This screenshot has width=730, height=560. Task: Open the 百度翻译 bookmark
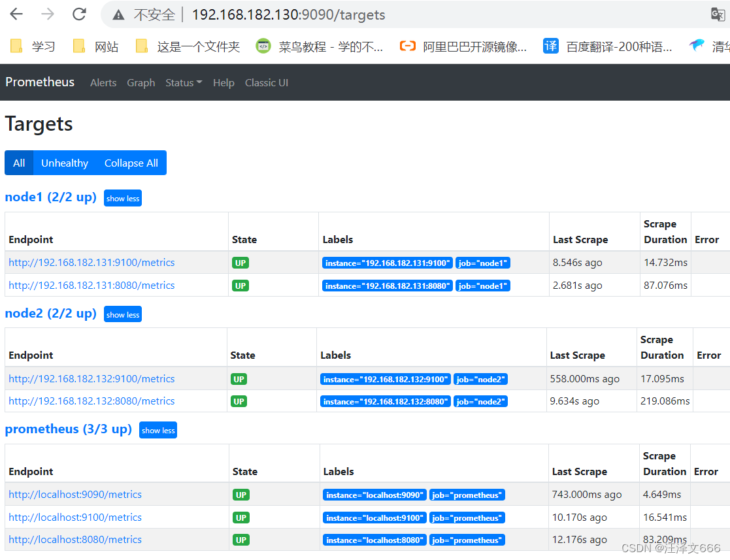coord(608,46)
